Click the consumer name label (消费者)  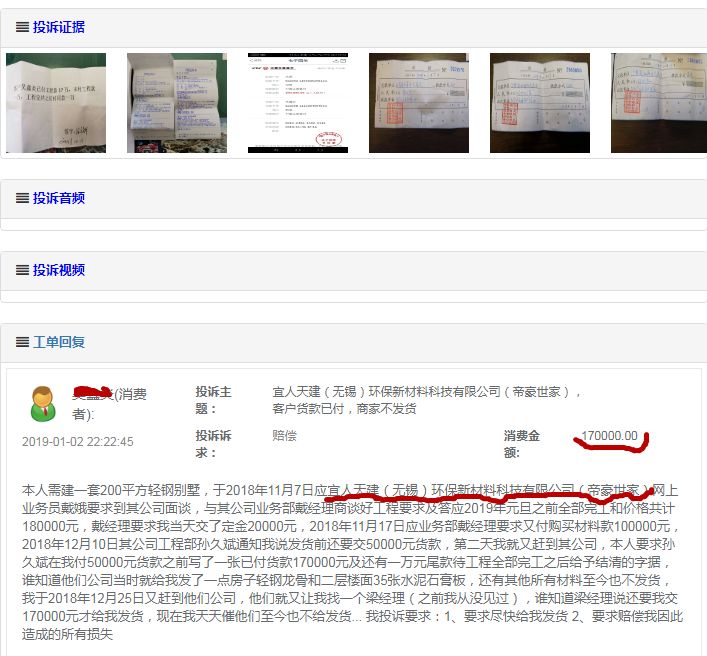coord(109,404)
